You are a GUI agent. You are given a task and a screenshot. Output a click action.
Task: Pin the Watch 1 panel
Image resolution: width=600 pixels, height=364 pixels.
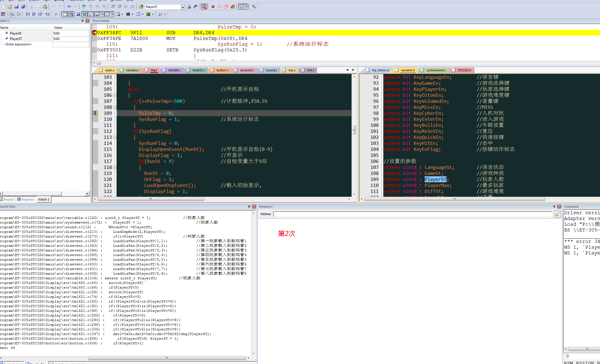pyautogui.click(x=82, y=21)
